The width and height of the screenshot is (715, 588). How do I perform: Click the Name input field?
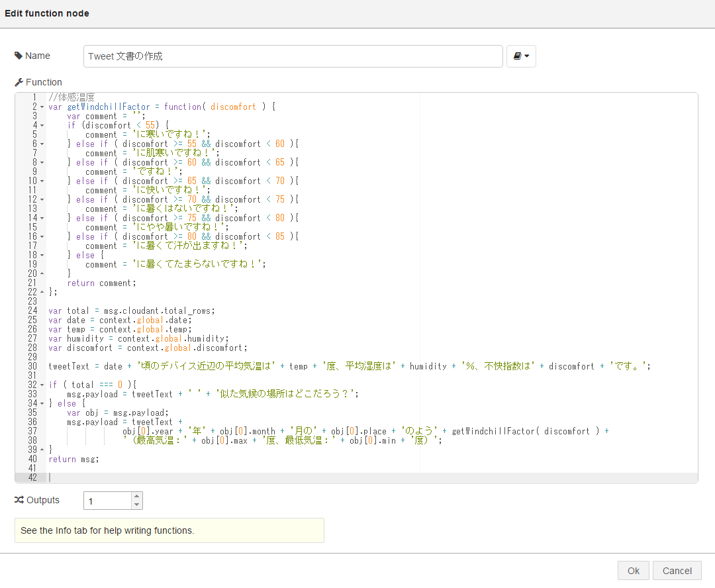coord(293,56)
